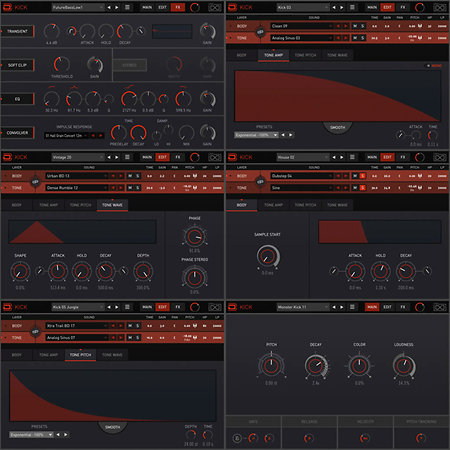Click the Loudness knob in Monster Kick 11

pos(404,366)
